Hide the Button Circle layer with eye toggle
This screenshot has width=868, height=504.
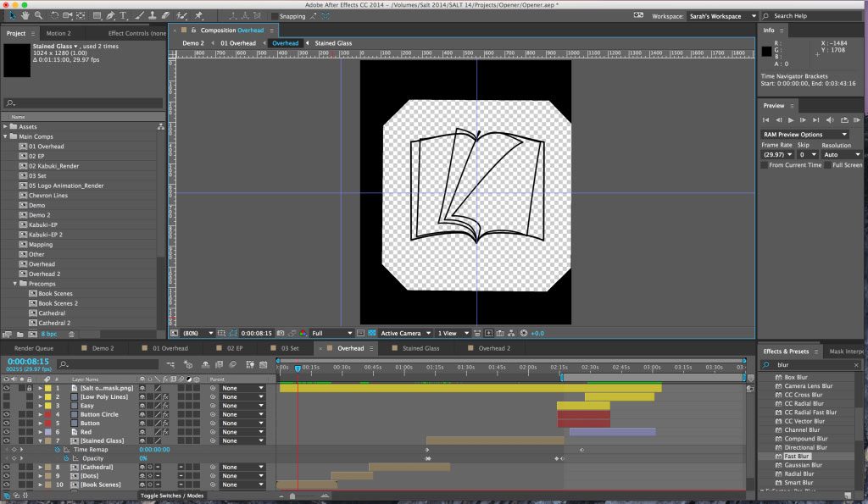(x=6, y=414)
